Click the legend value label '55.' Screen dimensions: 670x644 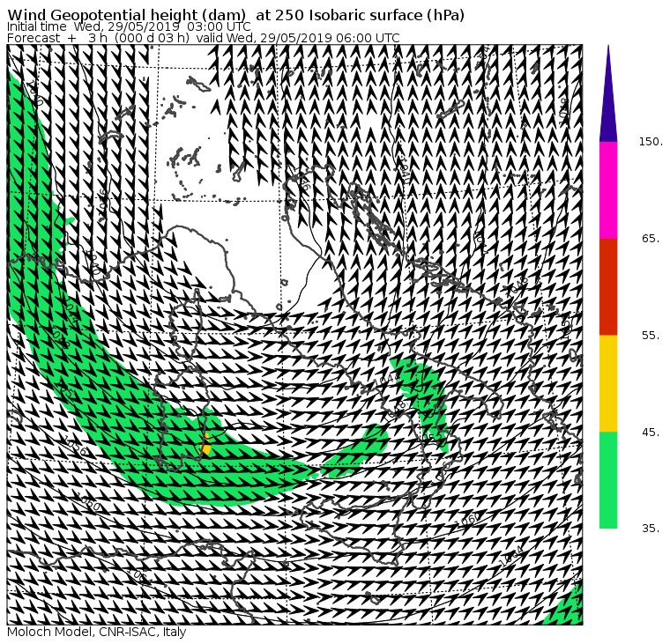click(x=651, y=336)
